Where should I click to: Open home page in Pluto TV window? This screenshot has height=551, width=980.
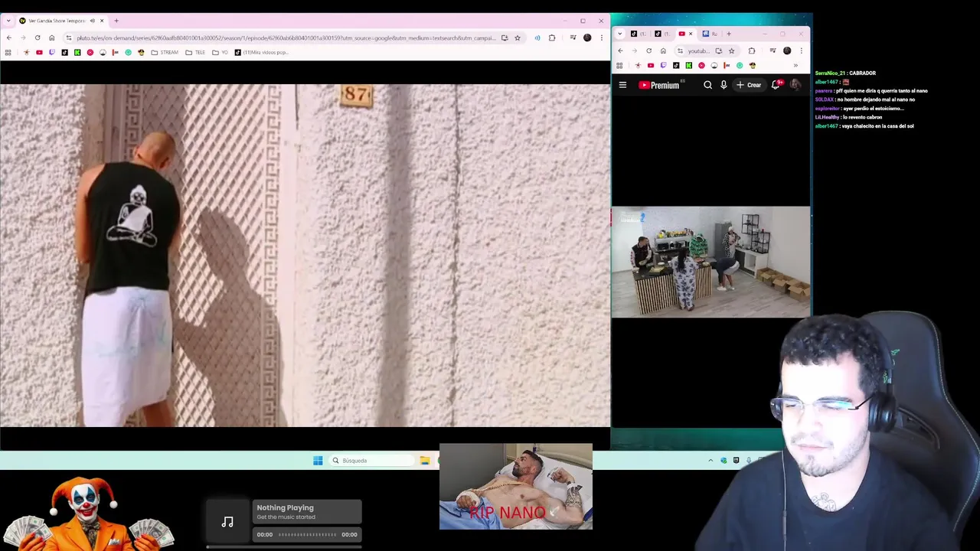tap(51, 37)
